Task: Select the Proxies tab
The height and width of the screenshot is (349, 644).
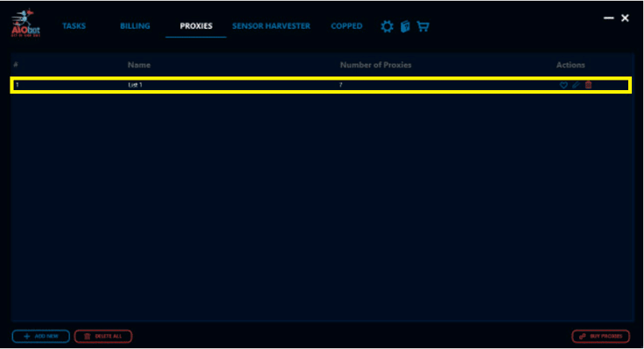Action: (196, 26)
